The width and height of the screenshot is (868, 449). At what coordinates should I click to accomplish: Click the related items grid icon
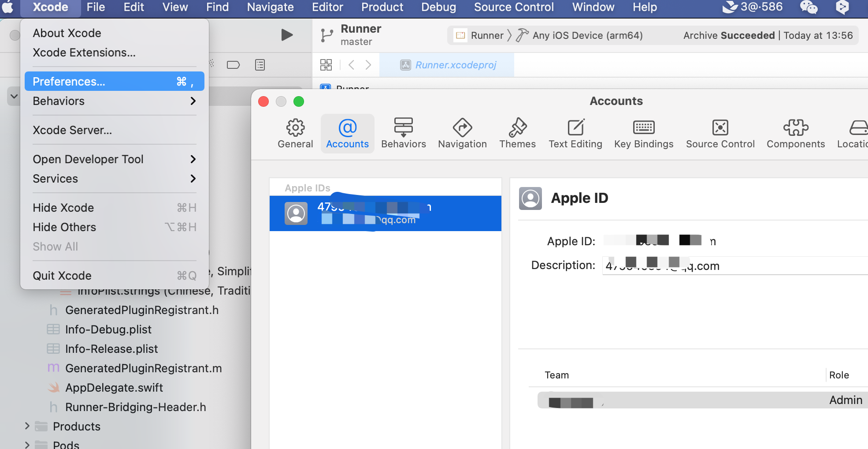tap(326, 65)
